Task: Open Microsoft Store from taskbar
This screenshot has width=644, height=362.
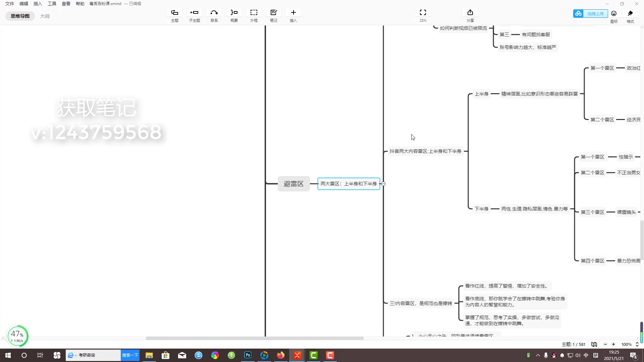Action: [166, 355]
